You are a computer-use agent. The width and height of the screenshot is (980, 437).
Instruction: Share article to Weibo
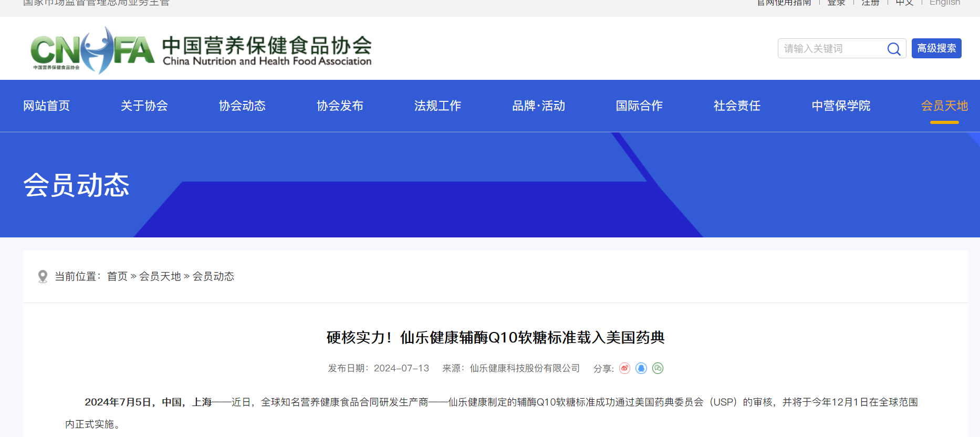pyautogui.click(x=624, y=368)
